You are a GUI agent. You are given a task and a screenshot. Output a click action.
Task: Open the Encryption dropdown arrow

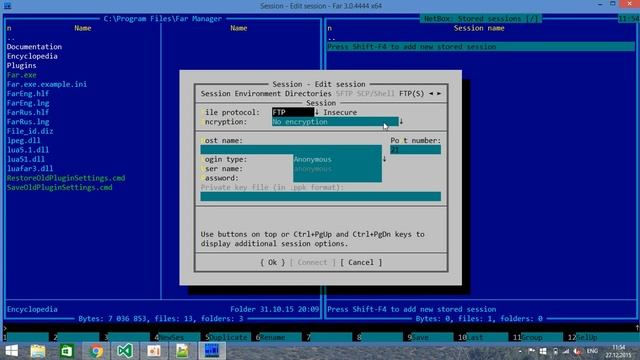click(401, 122)
